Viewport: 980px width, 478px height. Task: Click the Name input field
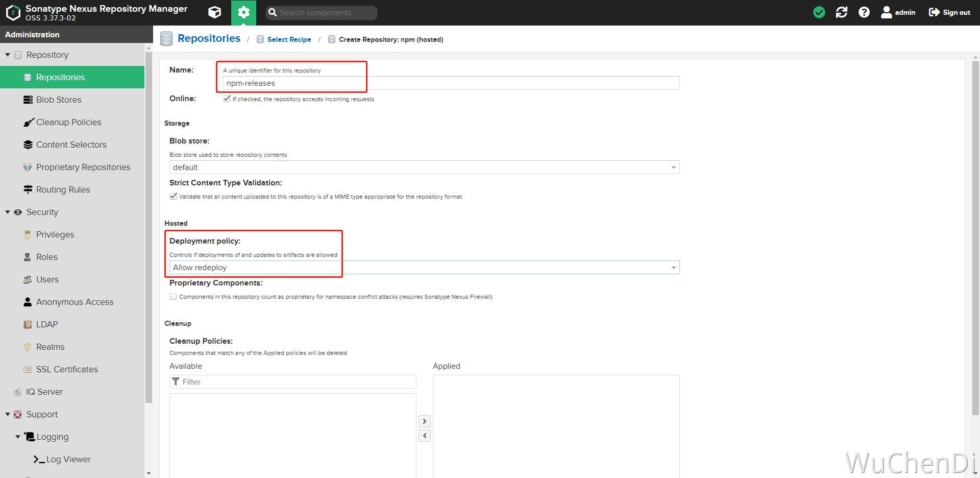(x=451, y=83)
